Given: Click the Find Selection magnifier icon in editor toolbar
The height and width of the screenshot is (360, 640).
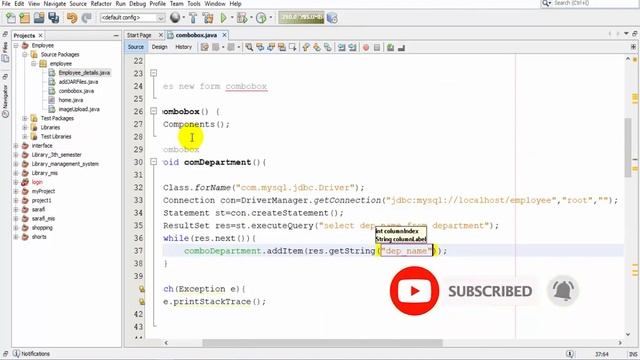Looking at the screenshot, I should tap(249, 47).
